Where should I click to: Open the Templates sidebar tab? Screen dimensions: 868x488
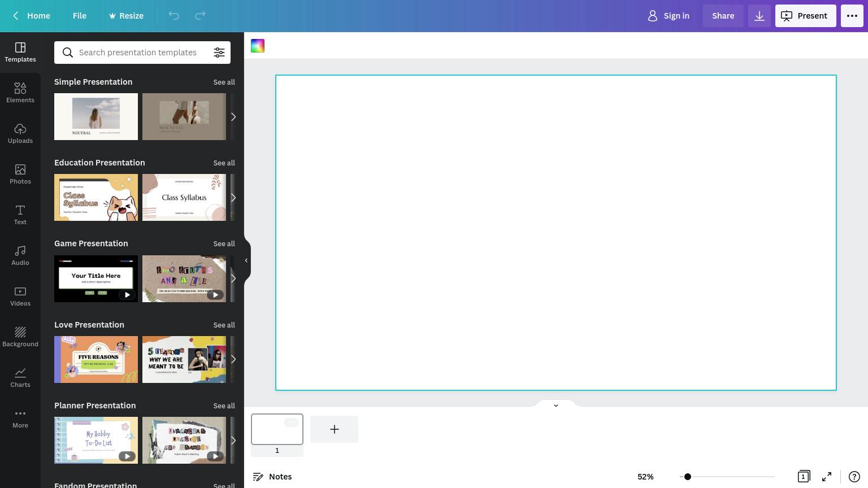pyautogui.click(x=20, y=52)
